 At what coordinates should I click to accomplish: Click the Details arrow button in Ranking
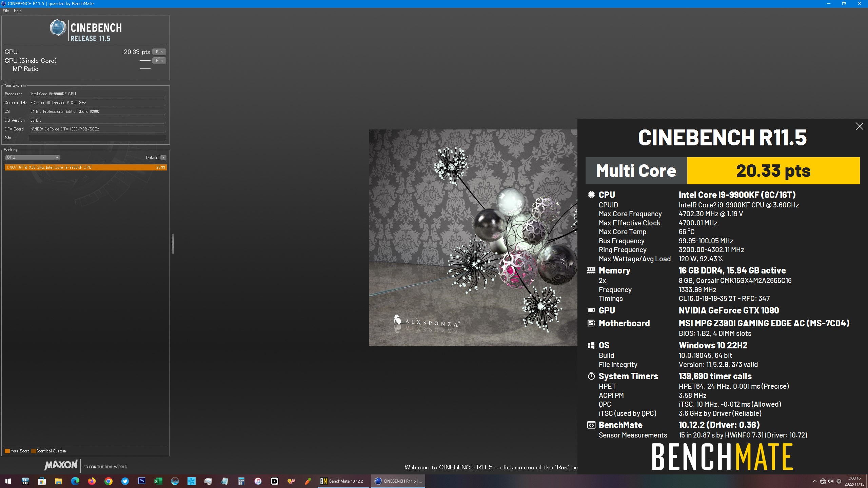coord(163,158)
